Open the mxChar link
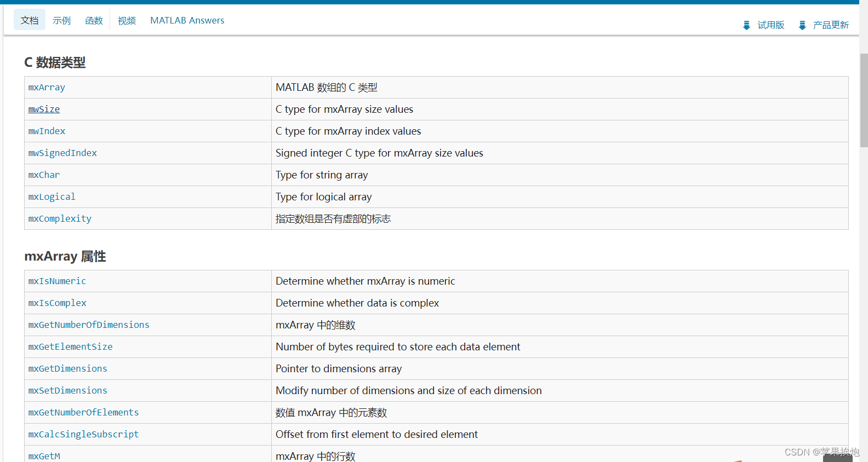 tap(44, 175)
